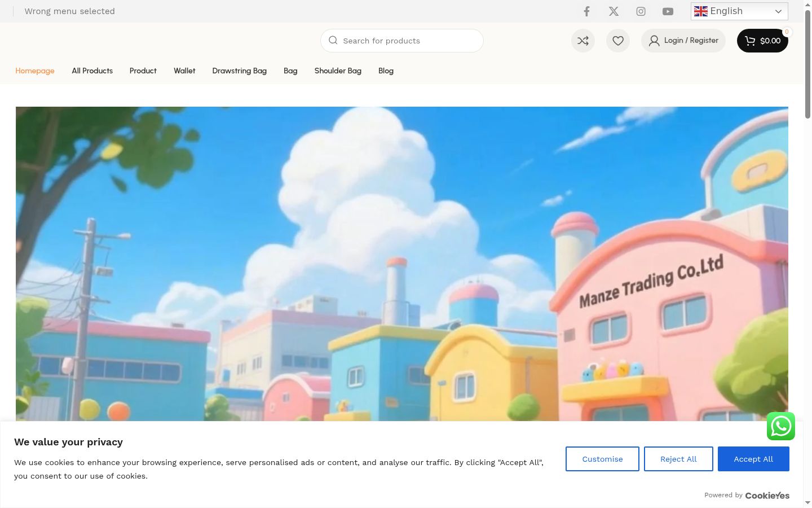This screenshot has height=508, width=812.
Task: Click the Customise cookies button
Action: 602,459
